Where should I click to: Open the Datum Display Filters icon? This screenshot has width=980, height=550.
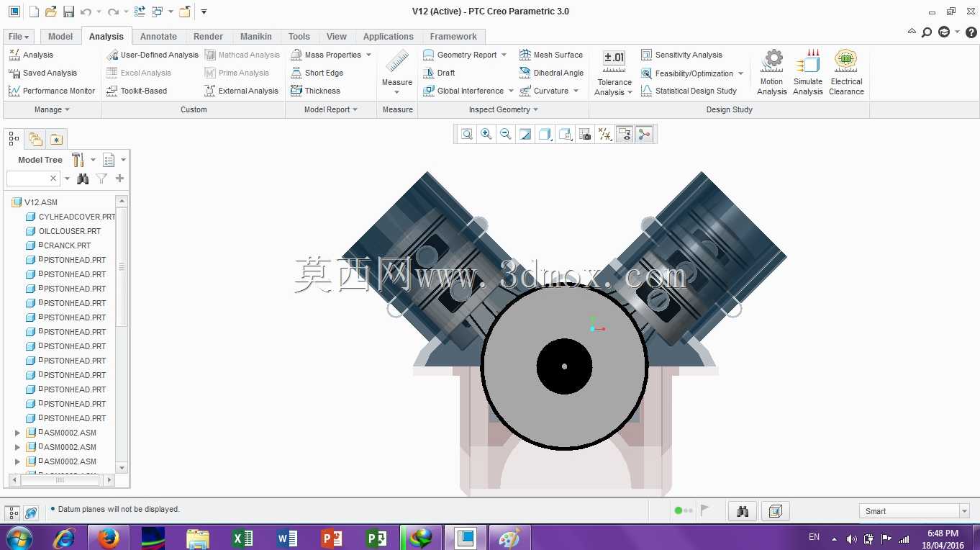point(605,134)
